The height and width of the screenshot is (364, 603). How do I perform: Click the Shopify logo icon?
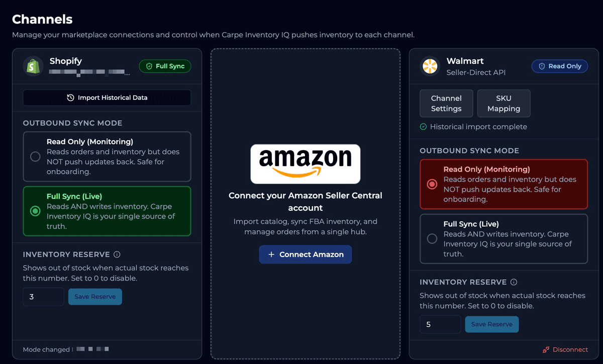click(x=33, y=66)
